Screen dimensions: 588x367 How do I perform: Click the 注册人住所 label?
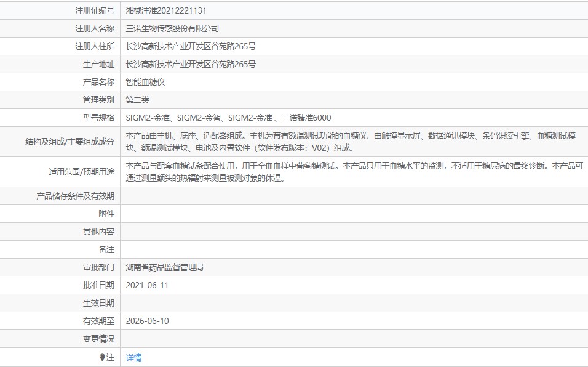95,46
